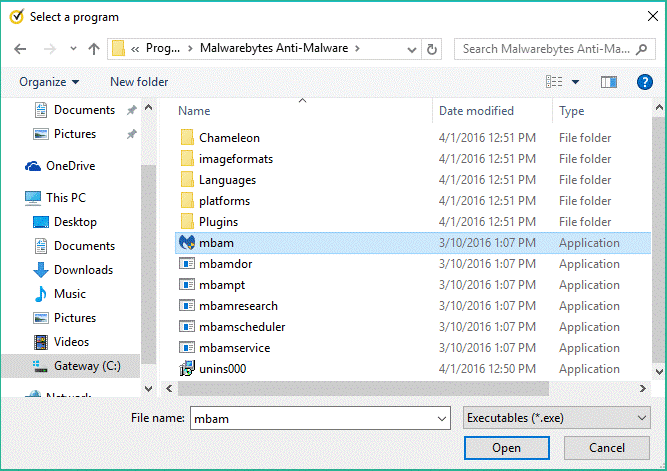Viewport: 667px width, 471px height.
Task: Open the view options dropdown arrow
Action: (x=575, y=82)
